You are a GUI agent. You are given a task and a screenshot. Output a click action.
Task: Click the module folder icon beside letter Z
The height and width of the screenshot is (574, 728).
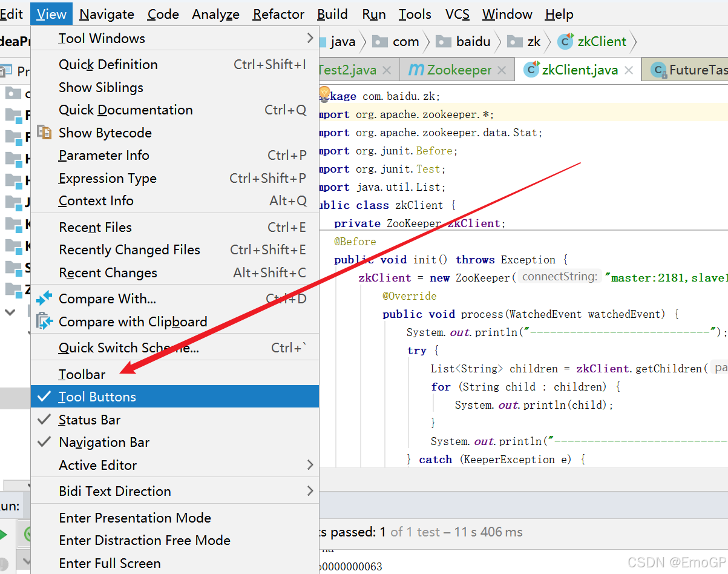coord(13,289)
